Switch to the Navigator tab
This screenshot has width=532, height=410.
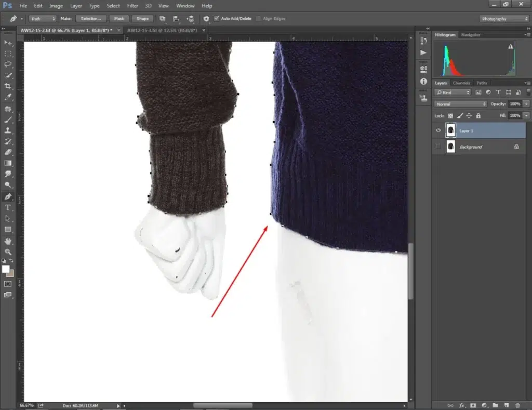coord(471,35)
